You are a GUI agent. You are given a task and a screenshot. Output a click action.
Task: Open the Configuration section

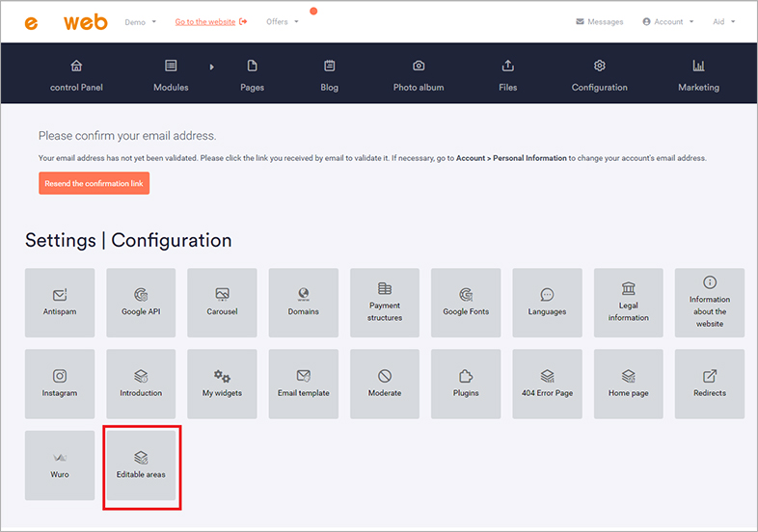coord(600,75)
